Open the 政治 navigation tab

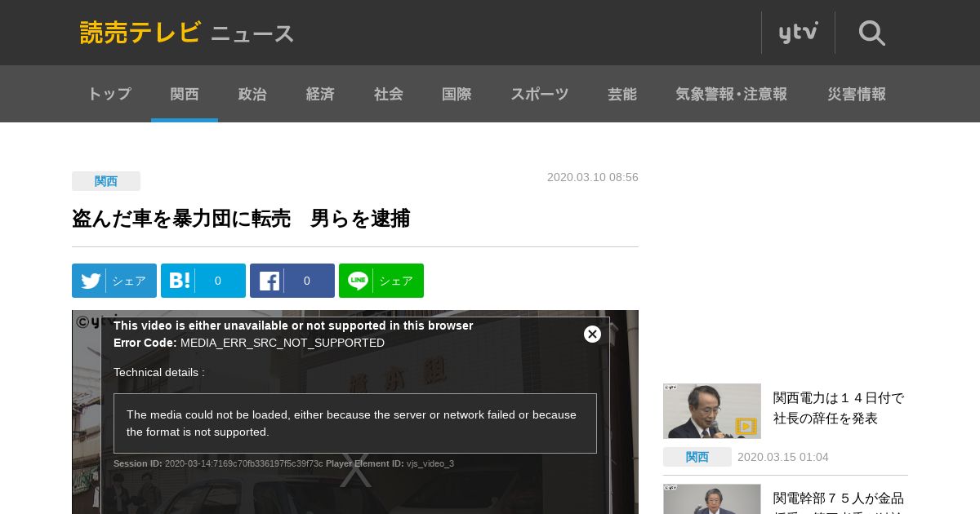[x=252, y=94]
